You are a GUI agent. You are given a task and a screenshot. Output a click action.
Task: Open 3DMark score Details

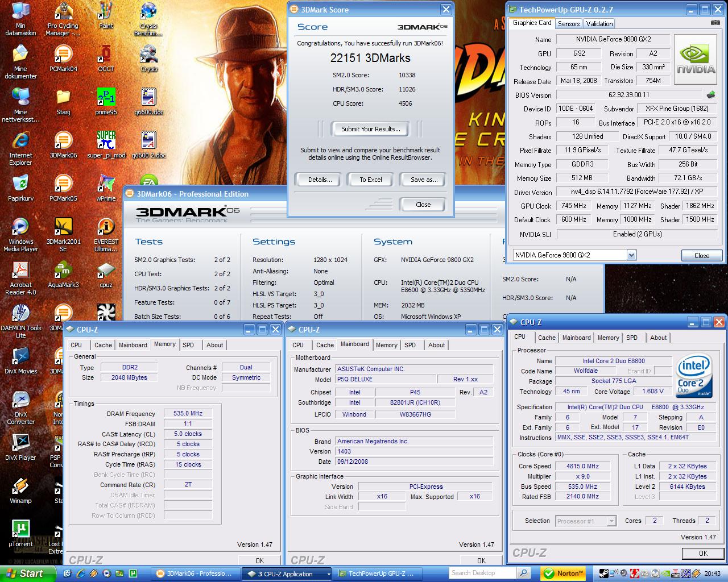[x=320, y=180]
